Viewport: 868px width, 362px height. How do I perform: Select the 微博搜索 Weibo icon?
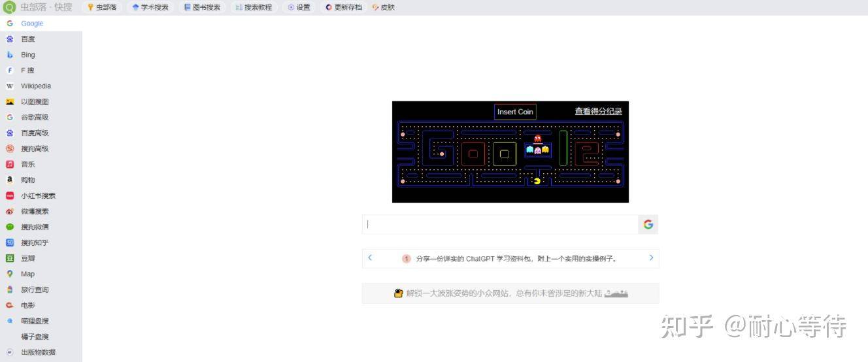click(x=10, y=211)
